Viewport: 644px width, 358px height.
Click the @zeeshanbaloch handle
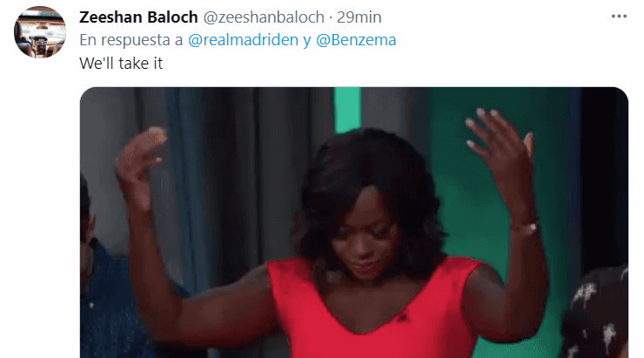(264, 17)
